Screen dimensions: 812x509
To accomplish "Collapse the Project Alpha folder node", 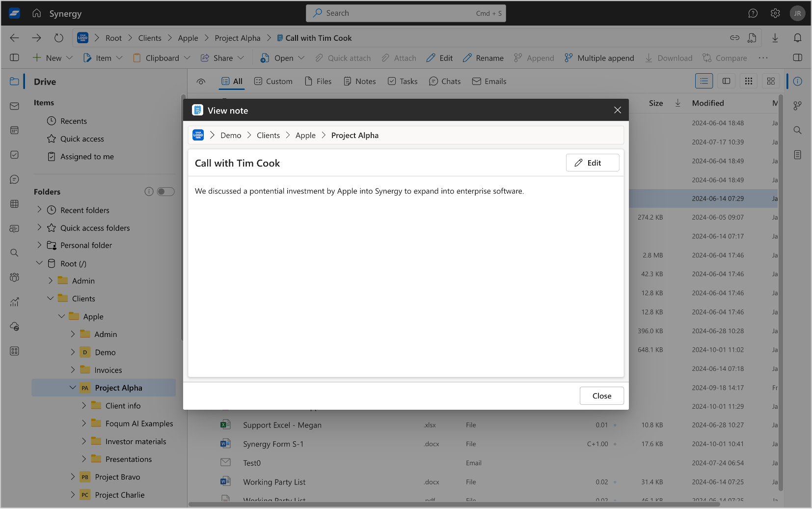I will pyautogui.click(x=73, y=388).
